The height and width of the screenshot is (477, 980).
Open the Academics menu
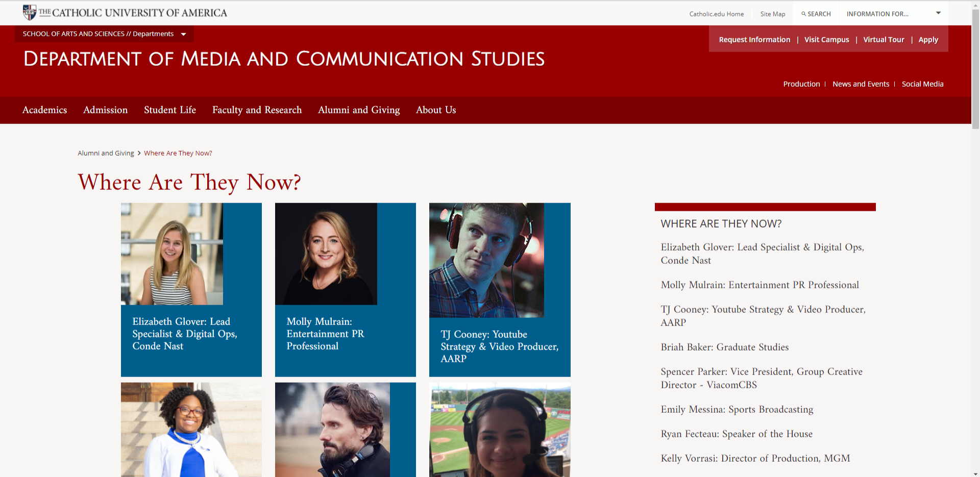(44, 110)
